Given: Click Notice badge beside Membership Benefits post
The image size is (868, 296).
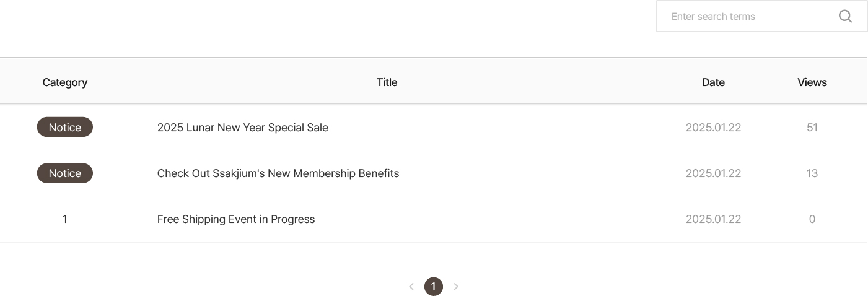Looking at the screenshot, I should pyautogui.click(x=65, y=173).
